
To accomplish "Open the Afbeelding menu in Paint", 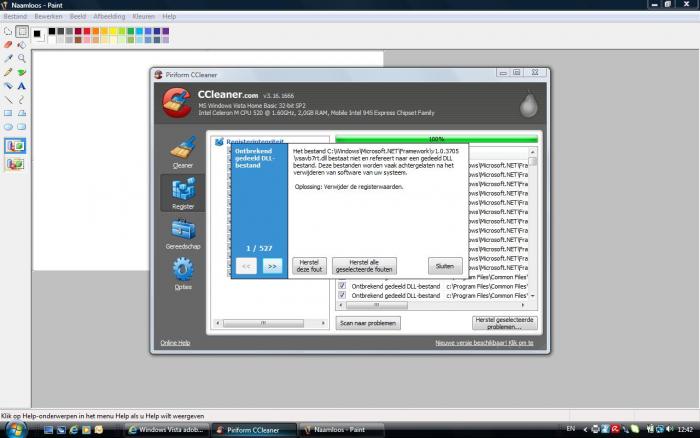I will 109,17.
